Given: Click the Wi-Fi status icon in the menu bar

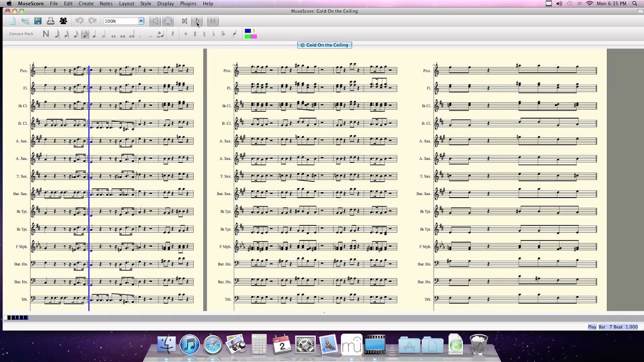Looking at the screenshot, I should coord(589,4).
